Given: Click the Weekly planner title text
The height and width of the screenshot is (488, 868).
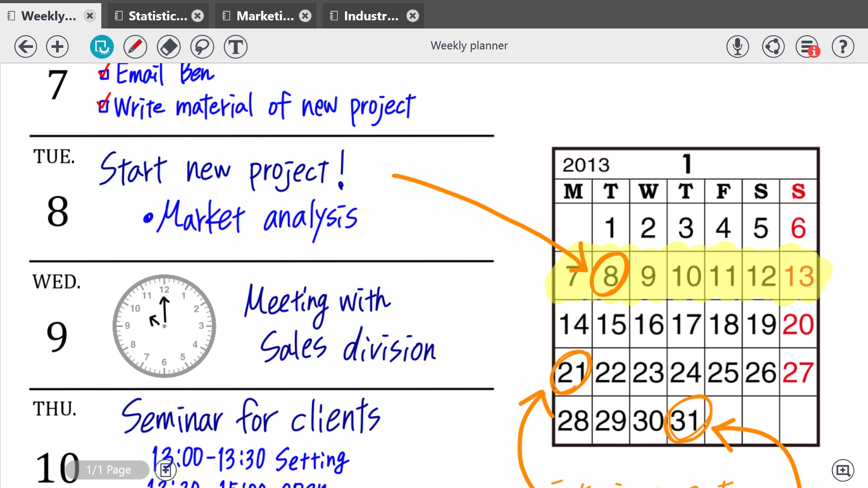Looking at the screenshot, I should click(x=469, y=46).
